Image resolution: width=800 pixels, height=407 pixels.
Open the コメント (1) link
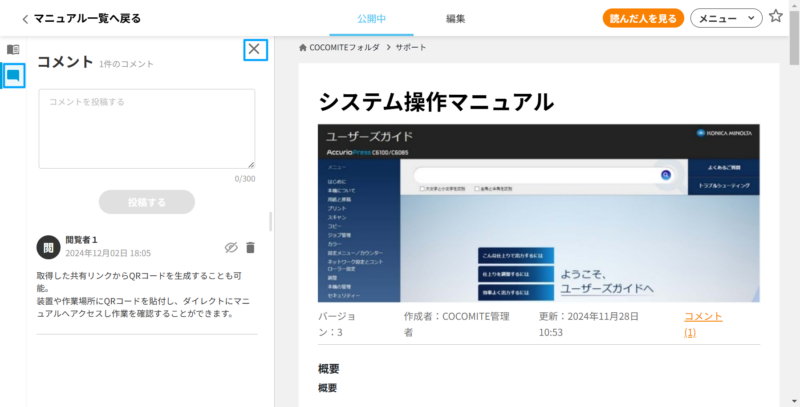[x=703, y=324]
